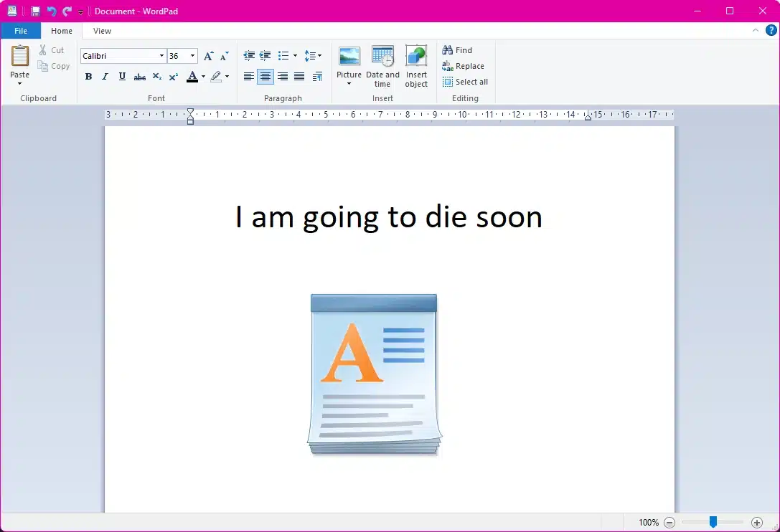Apply superscript formatting
The width and height of the screenshot is (780, 532).
click(174, 77)
